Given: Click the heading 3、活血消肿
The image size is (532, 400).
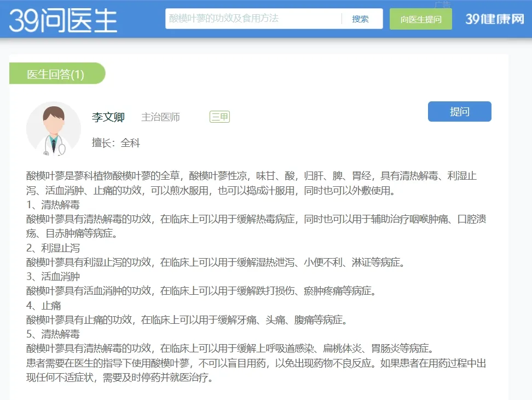Looking at the screenshot, I should tap(53, 277).
